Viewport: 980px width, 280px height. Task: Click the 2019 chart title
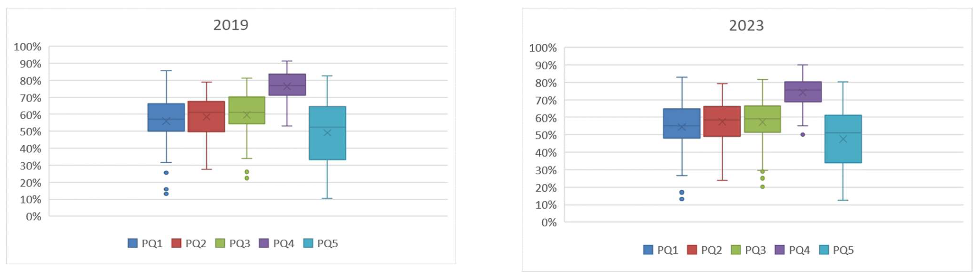[230, 25]
